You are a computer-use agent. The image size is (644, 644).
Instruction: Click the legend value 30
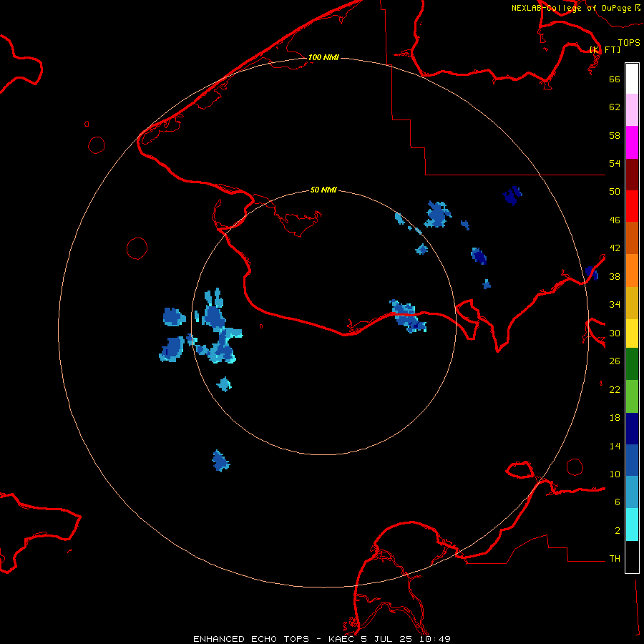[615, 333]
